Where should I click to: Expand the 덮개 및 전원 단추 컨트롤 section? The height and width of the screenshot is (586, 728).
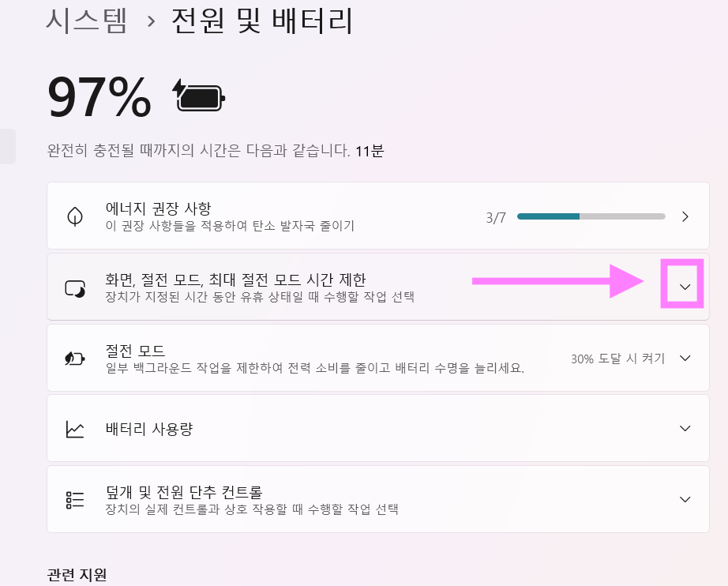point(685,498)
